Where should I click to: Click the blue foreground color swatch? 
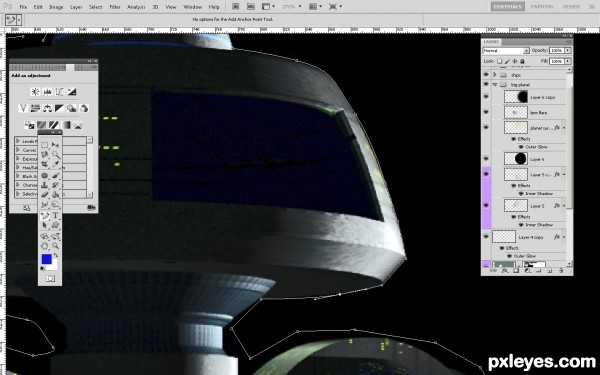[x=46, y=259]
